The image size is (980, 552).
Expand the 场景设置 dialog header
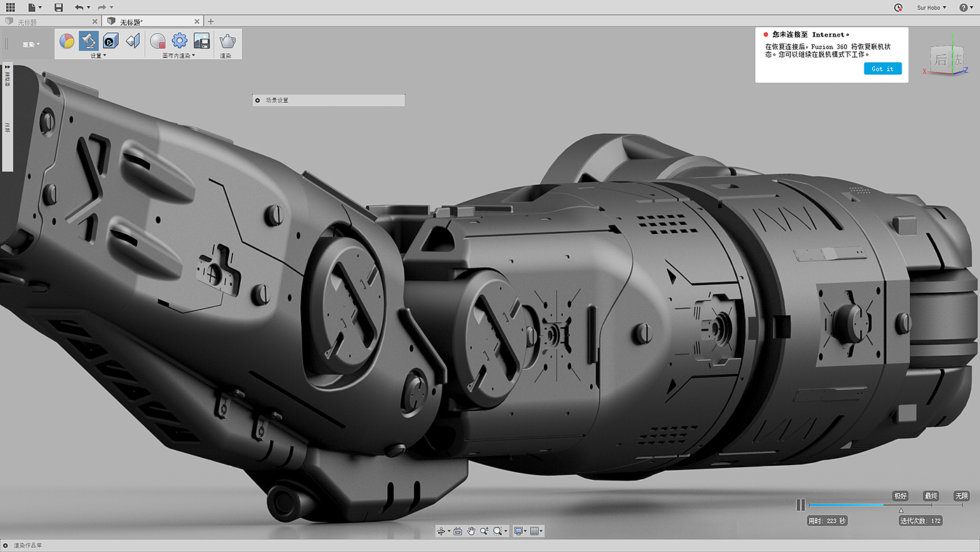pyautogui.click(x=328, y=100)
